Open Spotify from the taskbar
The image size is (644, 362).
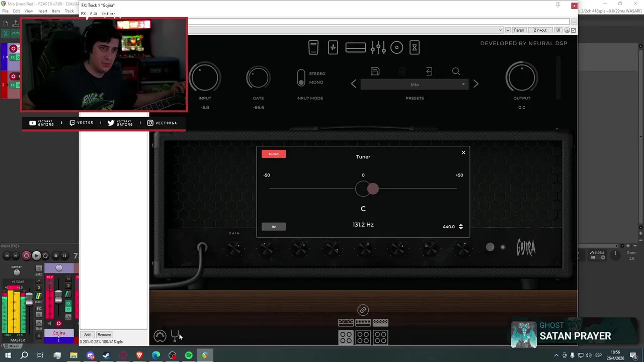point(189,355)
